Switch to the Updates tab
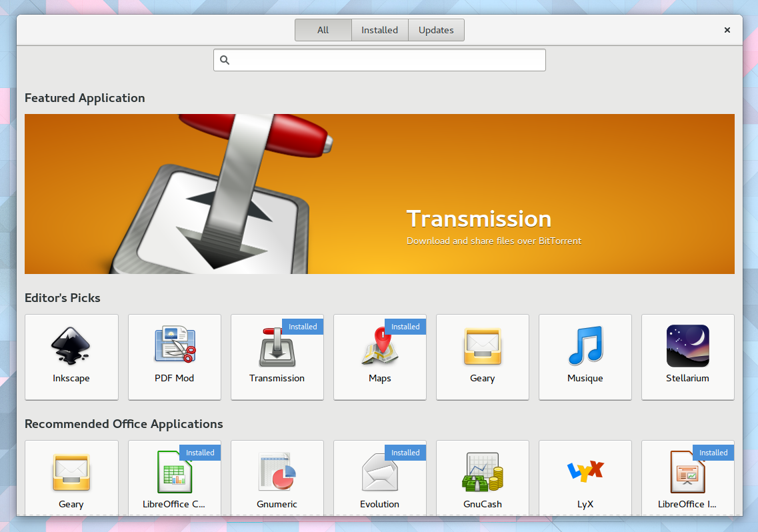This screenshot has height=532, width=758. (x=436, y=29)
